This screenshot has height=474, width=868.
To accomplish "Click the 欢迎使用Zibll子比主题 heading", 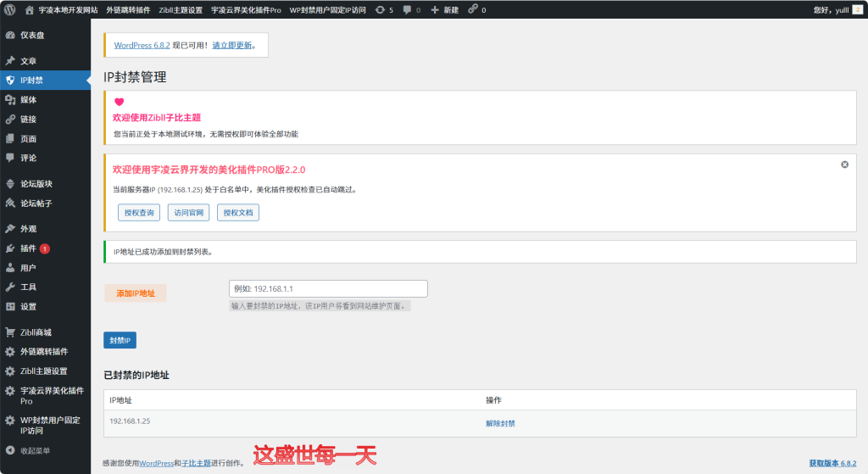I will (x=157, y=117).
